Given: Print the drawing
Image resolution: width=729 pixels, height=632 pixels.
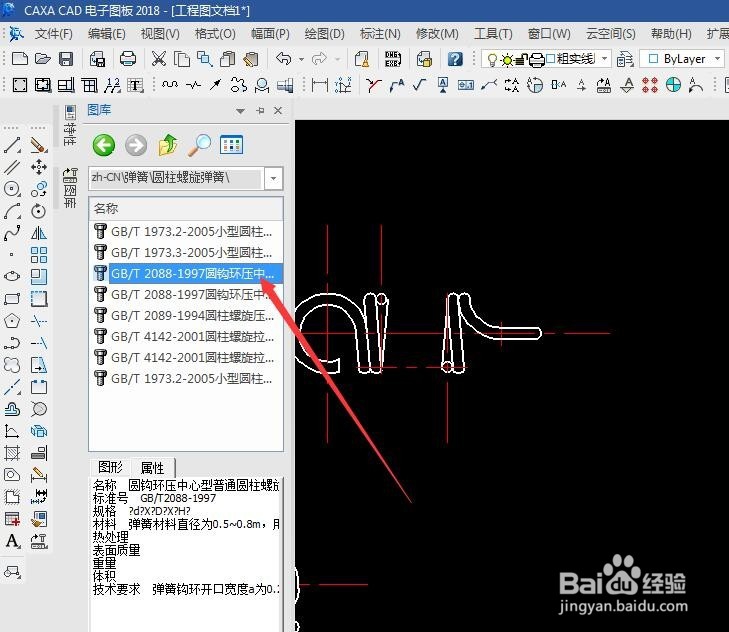Looking at the screenshot, I should (127, 59).
